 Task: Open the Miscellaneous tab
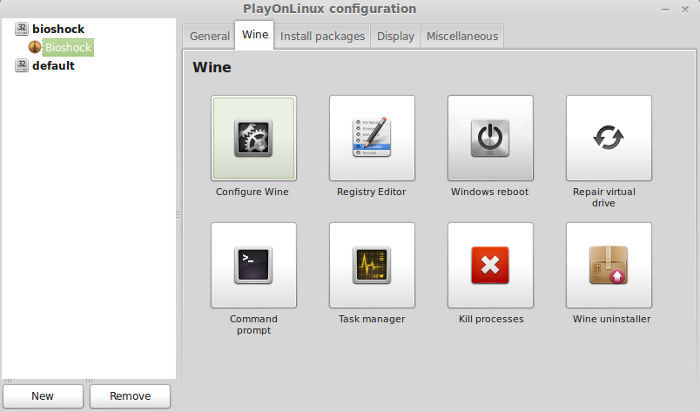462,36
